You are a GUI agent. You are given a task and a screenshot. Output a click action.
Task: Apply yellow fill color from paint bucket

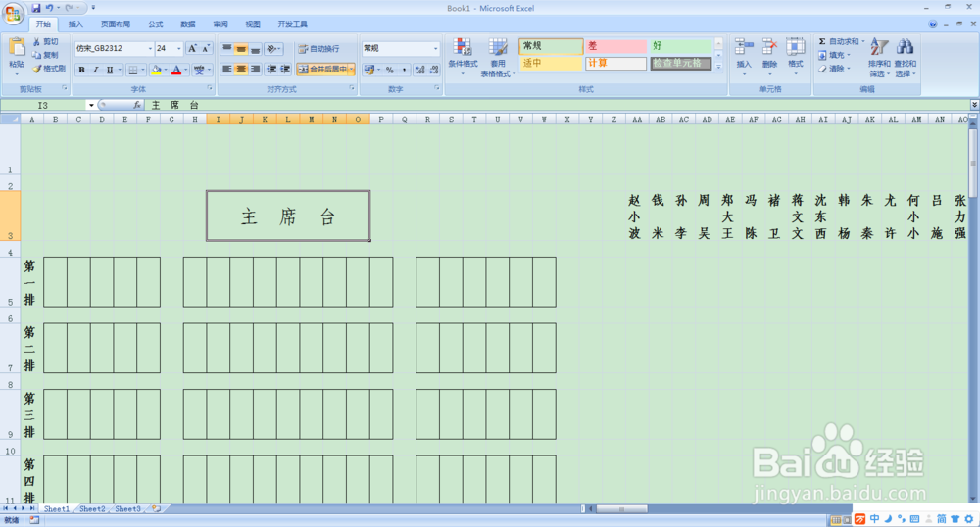(x=156, y=70)
